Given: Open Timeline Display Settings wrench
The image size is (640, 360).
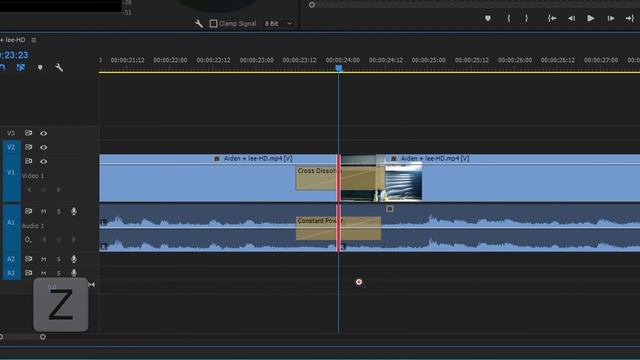Looking at the screenshot, I should click(59, 67).
